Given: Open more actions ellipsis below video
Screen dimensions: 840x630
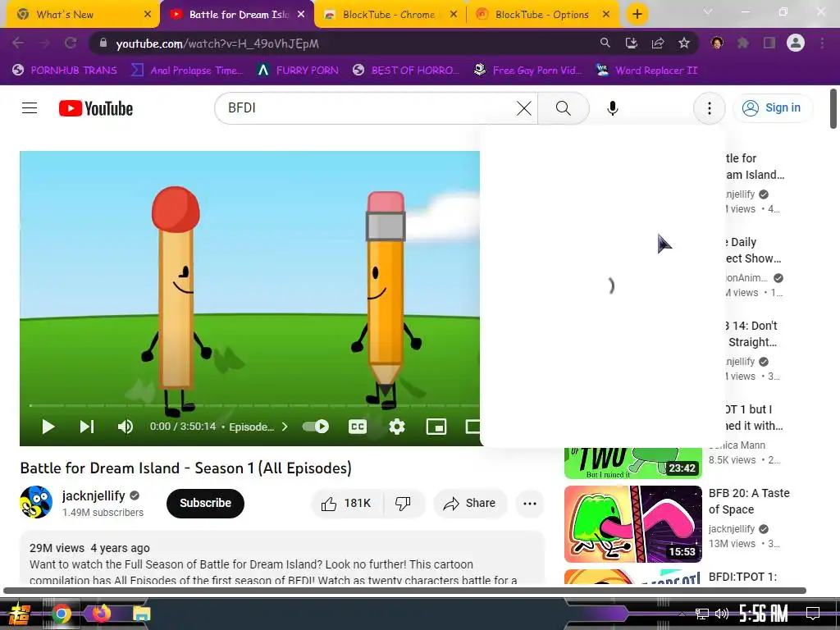Looking at the screenshot, I should [530, 503].
